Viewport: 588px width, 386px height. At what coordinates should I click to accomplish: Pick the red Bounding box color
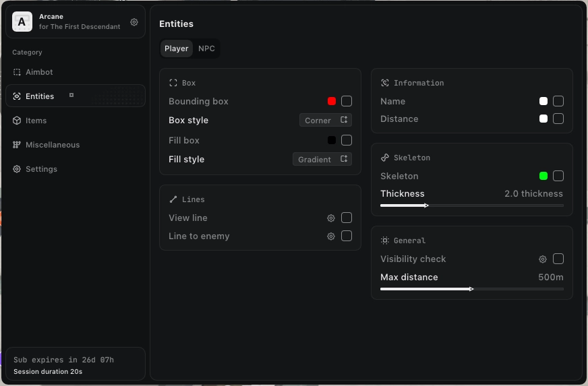point(332,101)
